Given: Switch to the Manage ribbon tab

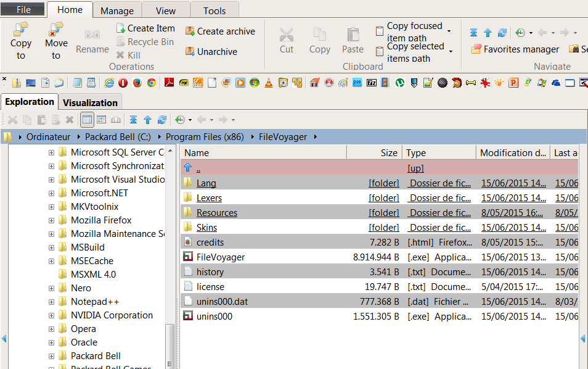Looking at the screenshot, I should coord(117,10).
